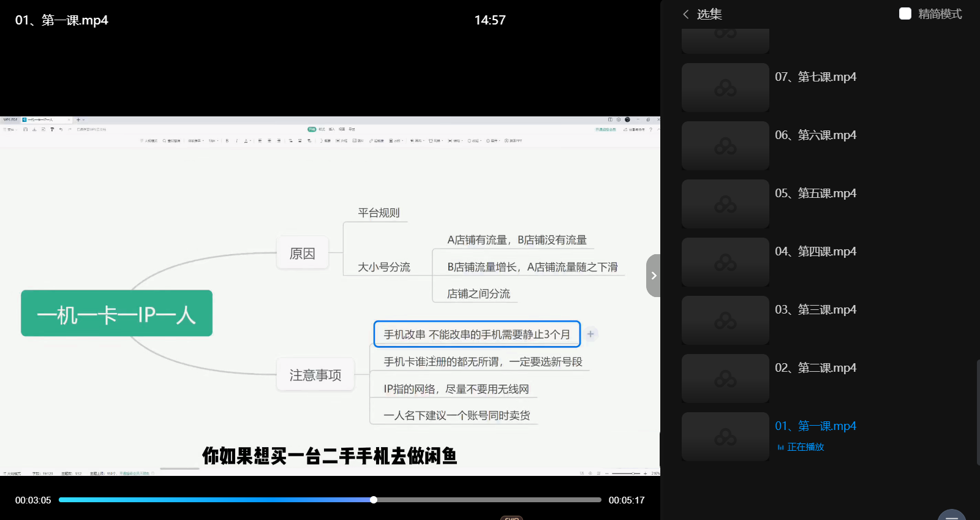This screenshot has height=520, width=980.
Task: Play the 04、第四课.mp4 episode title
Action: pyautogui.click(x=815, y=251)
